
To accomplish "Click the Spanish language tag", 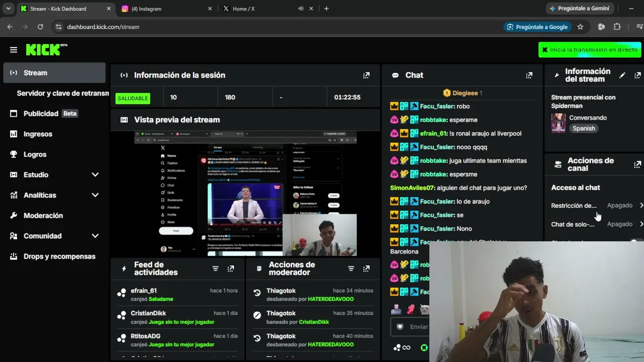I will [584, 128].
